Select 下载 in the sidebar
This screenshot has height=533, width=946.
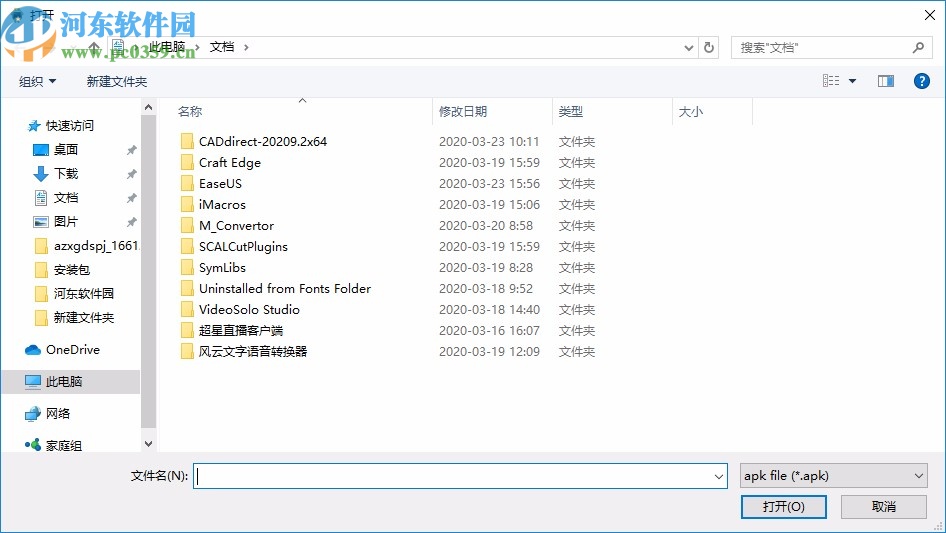point(66,173)
